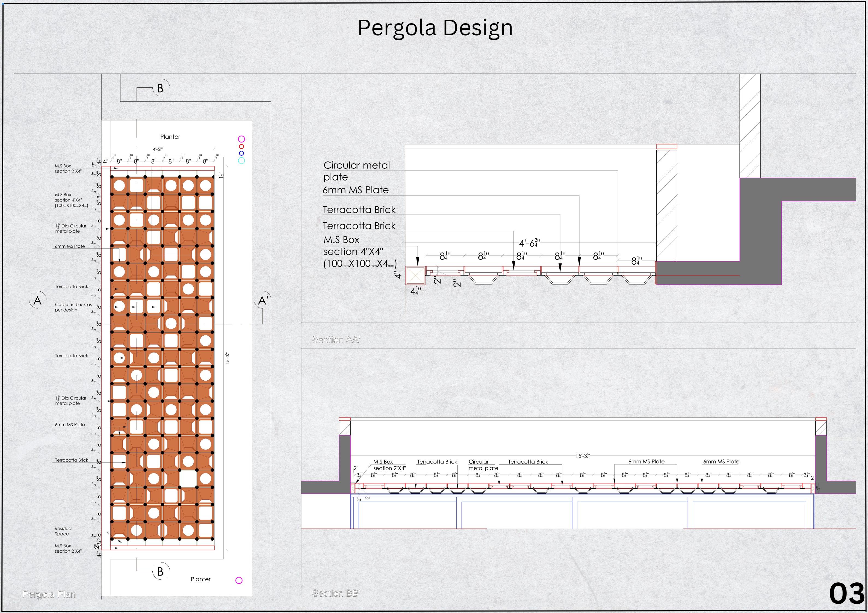Click the 4"x4" M.S box square in Section AA'
The image size is (868, 613).
pos(415,276)
